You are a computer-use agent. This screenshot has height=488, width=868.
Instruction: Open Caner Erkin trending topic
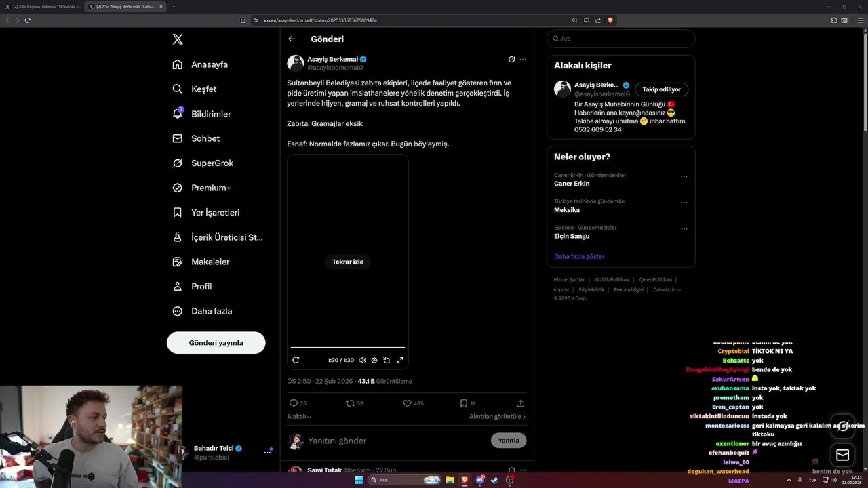[x=572, y=184]
